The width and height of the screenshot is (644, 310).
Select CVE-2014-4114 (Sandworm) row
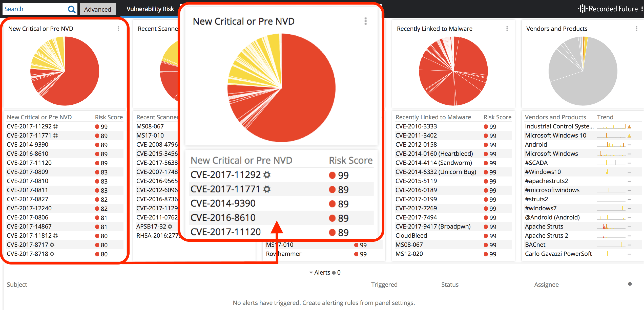(453, 163)
